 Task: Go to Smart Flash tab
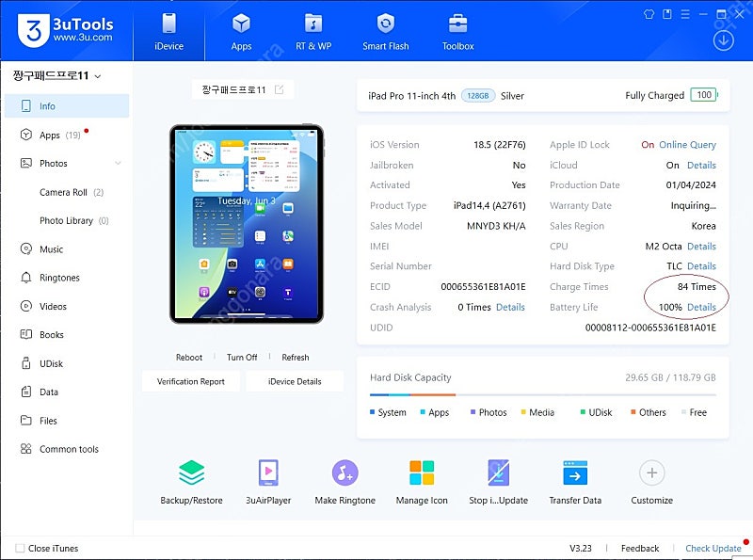tap(386, 31)
